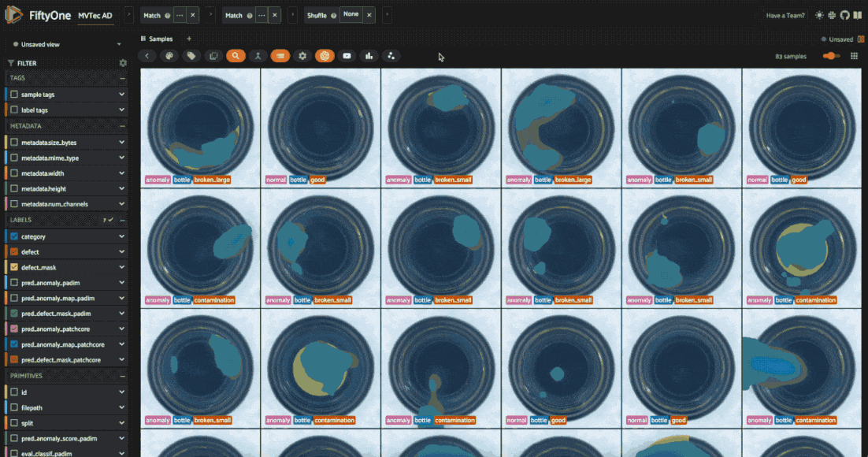868x457 pixels.
Task: Remove the Shuffle view stage
Action: (x=369, y=16)
